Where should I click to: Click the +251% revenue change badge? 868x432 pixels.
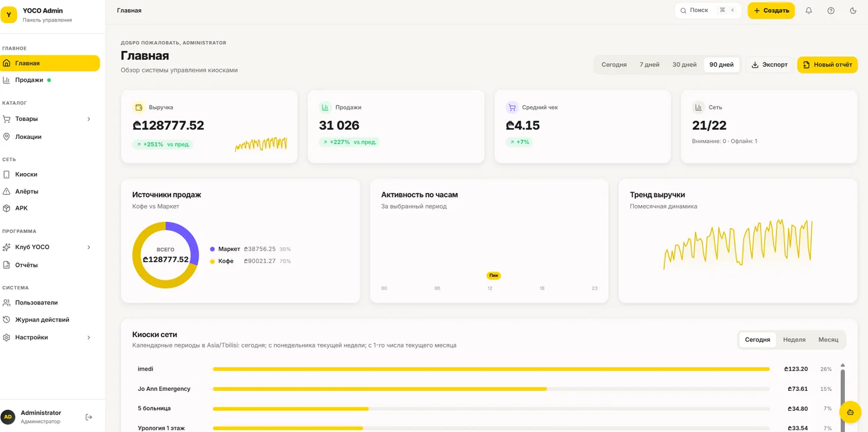pos(163,144)
